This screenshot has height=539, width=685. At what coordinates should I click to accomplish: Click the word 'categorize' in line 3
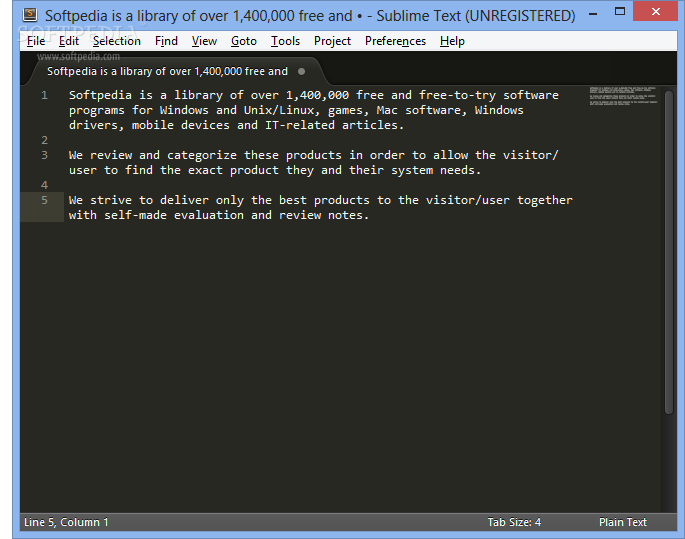point(201,155)
